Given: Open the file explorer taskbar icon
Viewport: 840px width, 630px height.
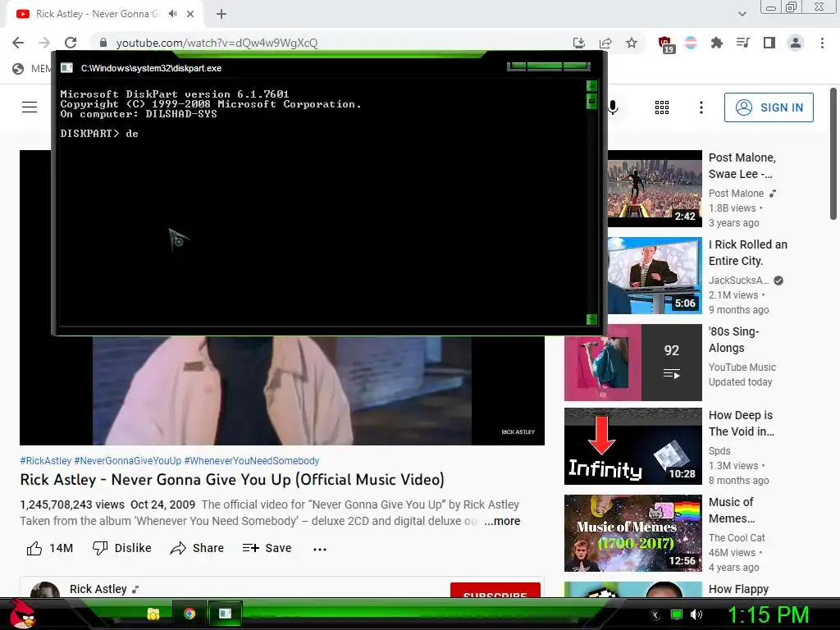Looking at the screenshot, I should [153, 614].
